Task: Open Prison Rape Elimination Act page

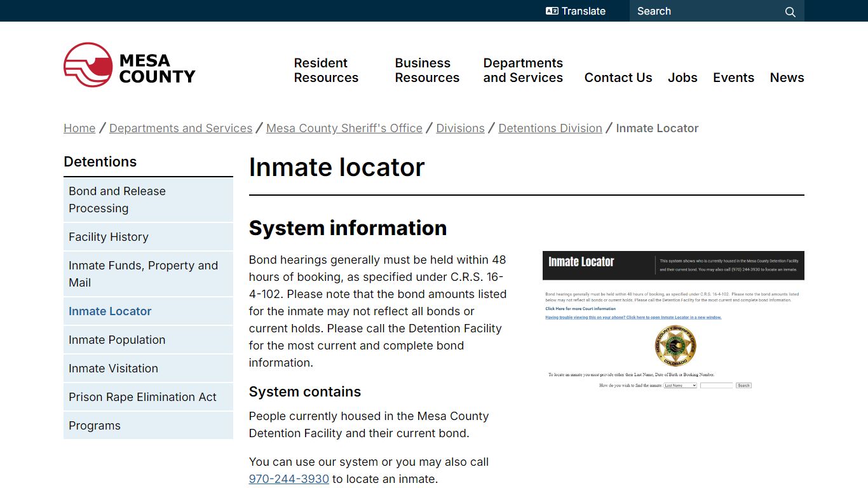Action: point(148,397)
